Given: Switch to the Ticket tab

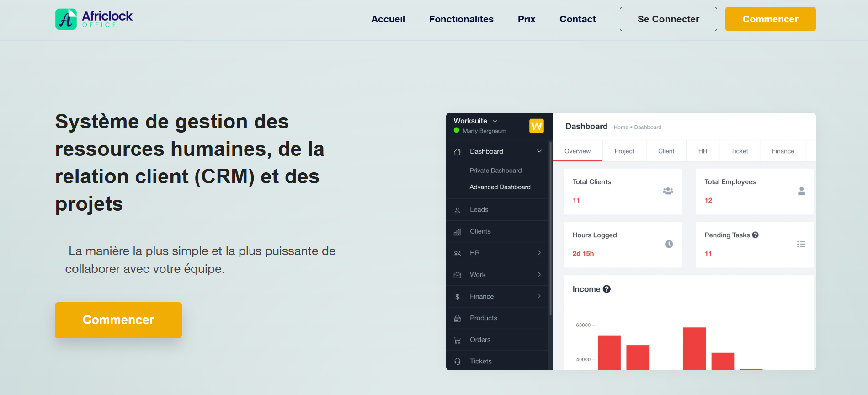Looking at the screenshot, I should click(739, 151).
